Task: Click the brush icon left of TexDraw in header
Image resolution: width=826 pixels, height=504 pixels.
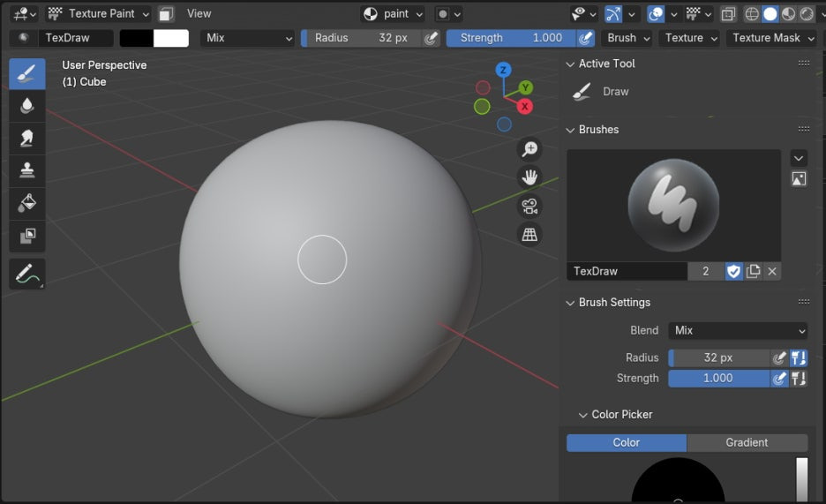Action: click(x=23, y=38)
